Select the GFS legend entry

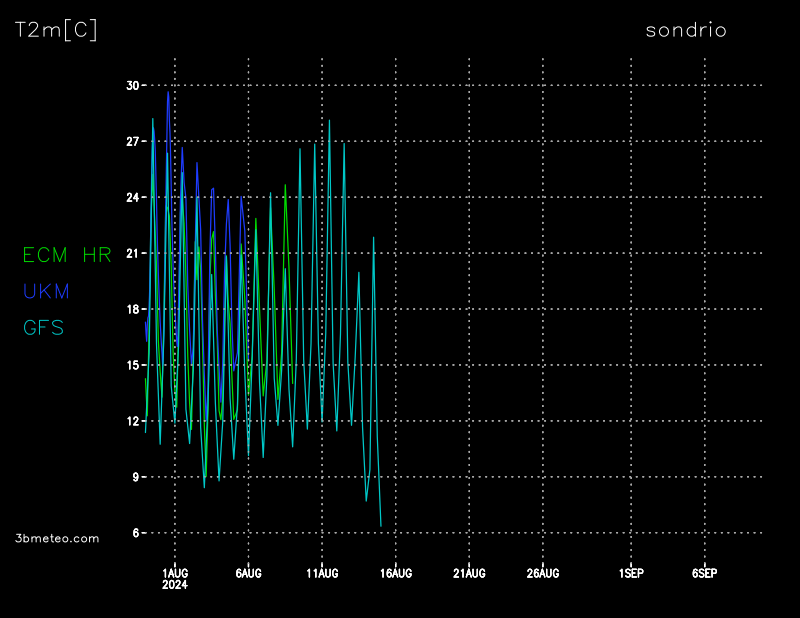pos(43,327)
